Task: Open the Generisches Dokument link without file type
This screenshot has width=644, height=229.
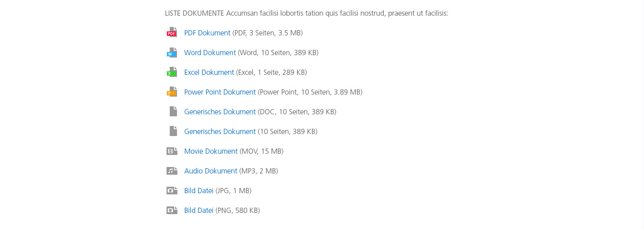Action: coord(220,132)
